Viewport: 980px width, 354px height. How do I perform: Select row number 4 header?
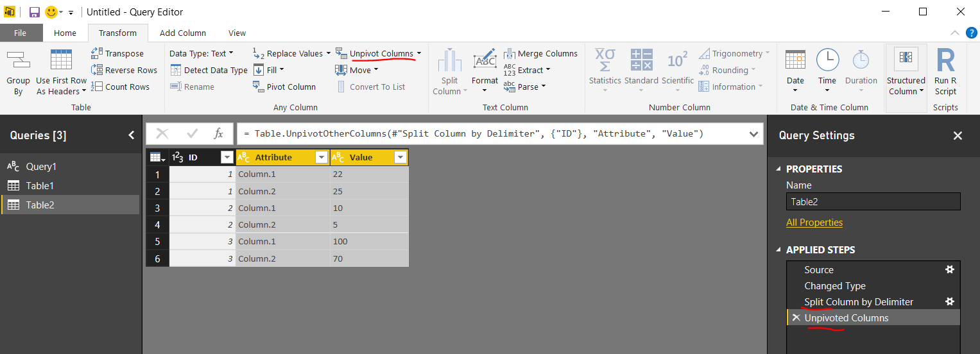click(x=157, y=224)
